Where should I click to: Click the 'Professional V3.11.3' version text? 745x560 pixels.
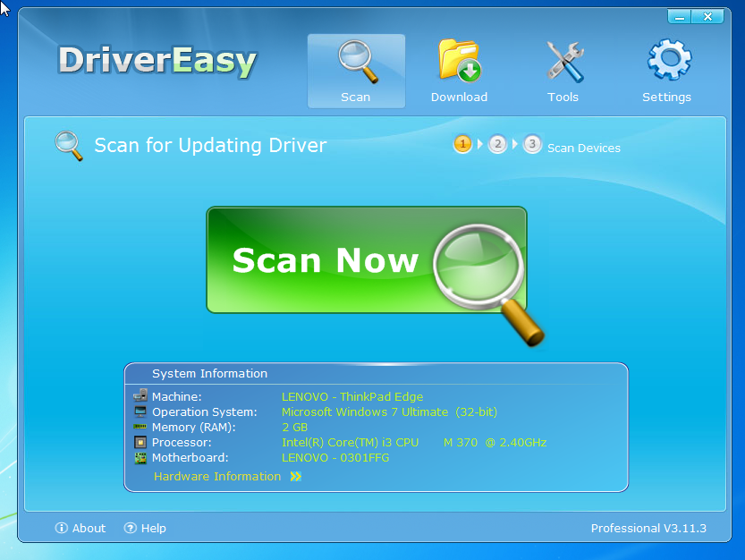(x=648, y=528)
